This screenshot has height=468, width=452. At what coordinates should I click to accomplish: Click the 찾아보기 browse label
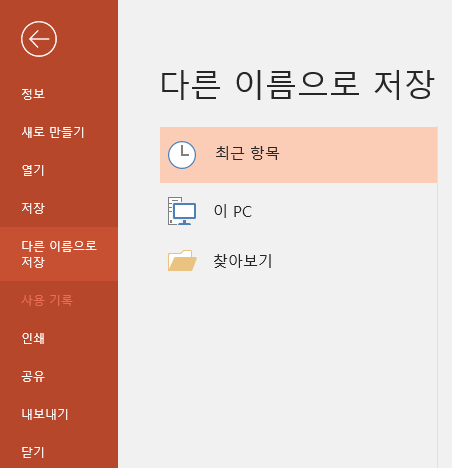(x=243, y=261)
